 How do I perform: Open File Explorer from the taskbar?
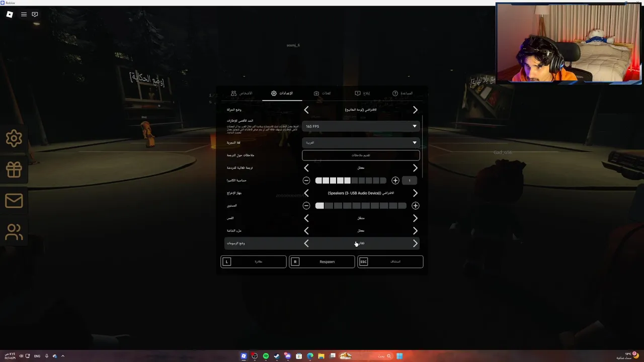pyautogui.click(x=321, y=356)
